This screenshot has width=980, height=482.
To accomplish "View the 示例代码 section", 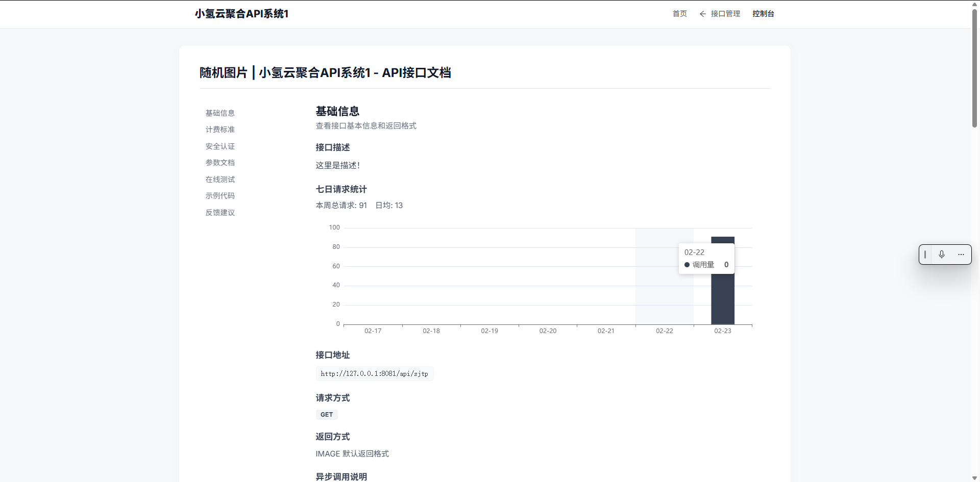I will click(220, 196).
